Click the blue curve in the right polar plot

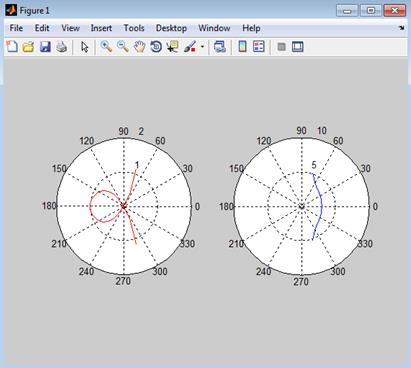321,206
